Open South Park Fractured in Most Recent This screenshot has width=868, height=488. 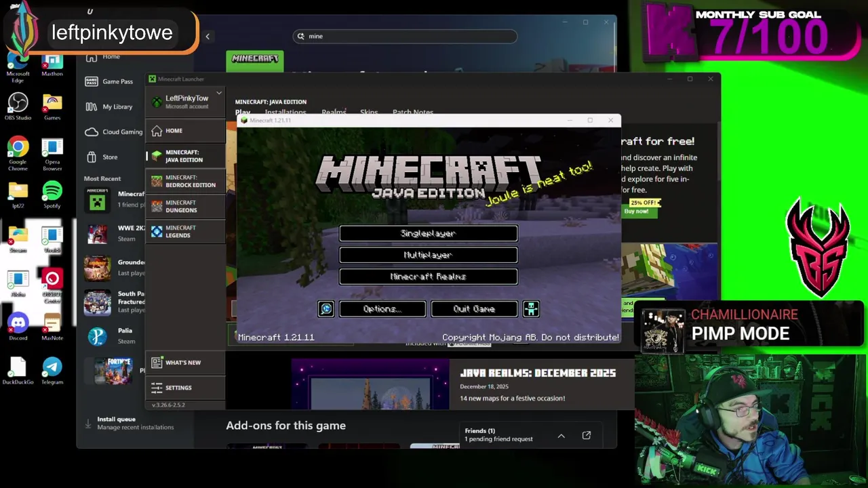pos(114,302)
